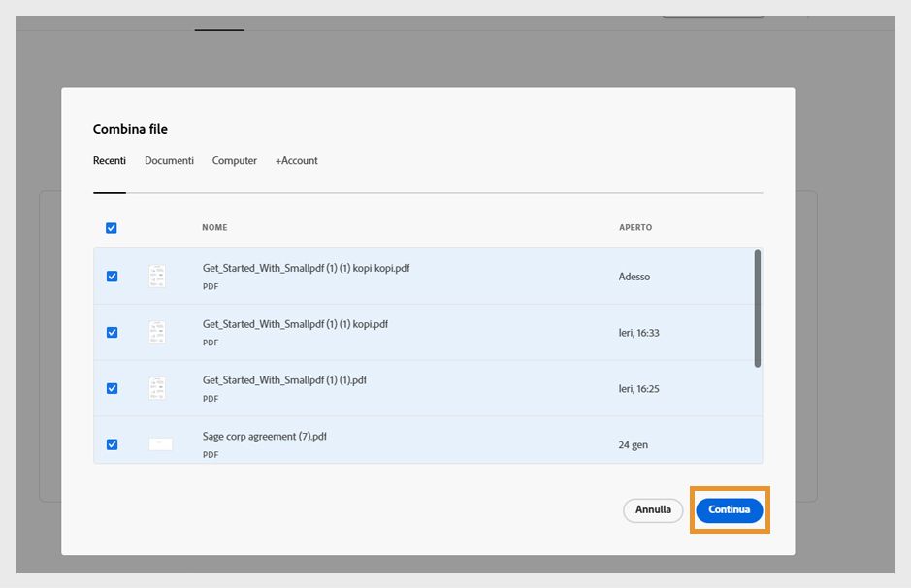
Task: Open the +Account tab
Action: [x=296, y=161]
